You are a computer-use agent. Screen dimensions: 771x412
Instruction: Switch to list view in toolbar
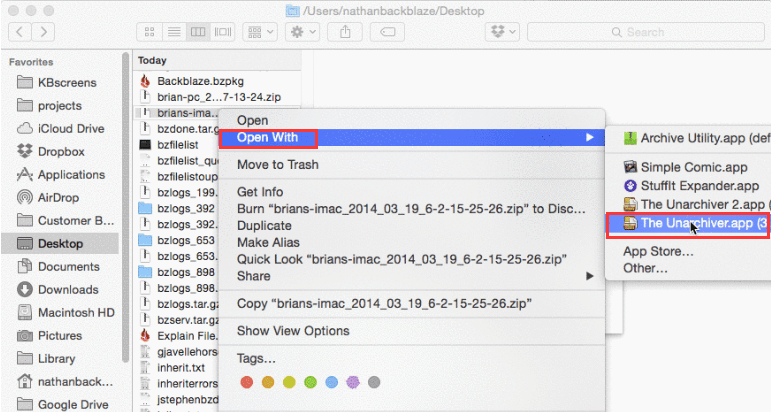click(x=173, y=32)
